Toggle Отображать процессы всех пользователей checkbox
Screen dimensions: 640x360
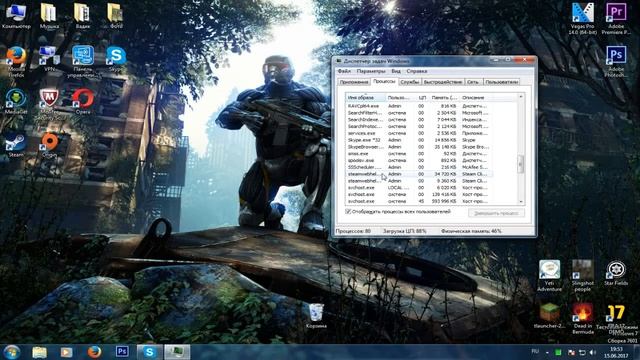pyautogui.click(x=348, y=211)
